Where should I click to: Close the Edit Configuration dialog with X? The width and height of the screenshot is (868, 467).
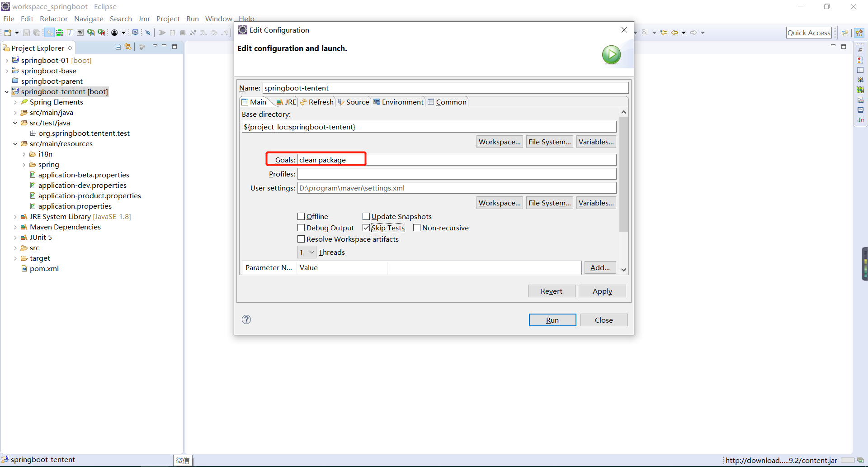pyautogui.click(x=624, y=30)
